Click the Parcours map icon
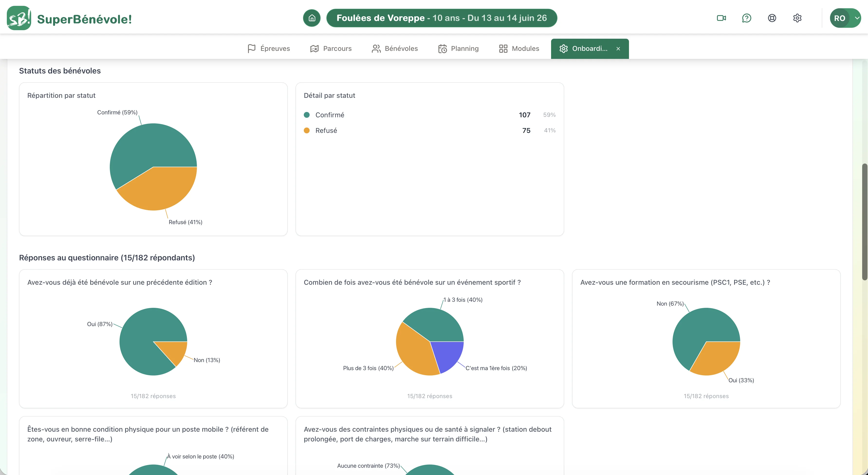The image size is (868, 475). pos(314,48)
